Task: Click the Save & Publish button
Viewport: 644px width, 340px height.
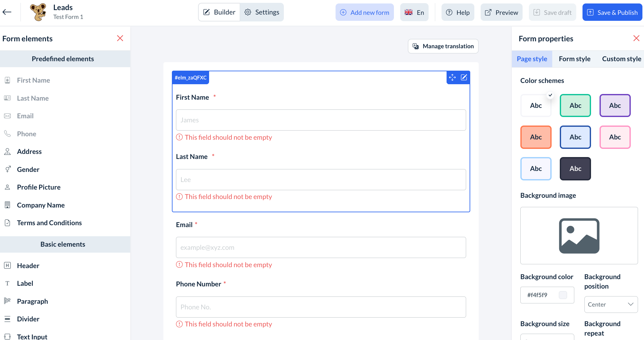Action: coord(612,12)
